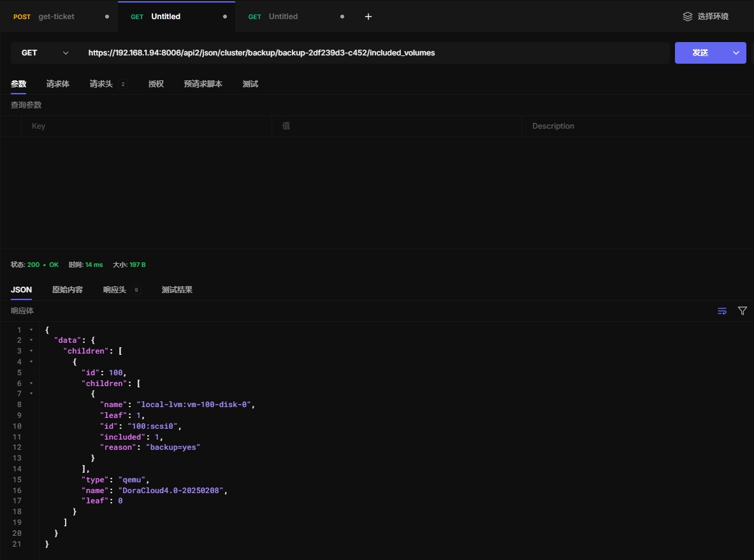Screen dimensions: 754x560
Task: Switch to the 授权 tab
Action: click(x=156, y=84)
